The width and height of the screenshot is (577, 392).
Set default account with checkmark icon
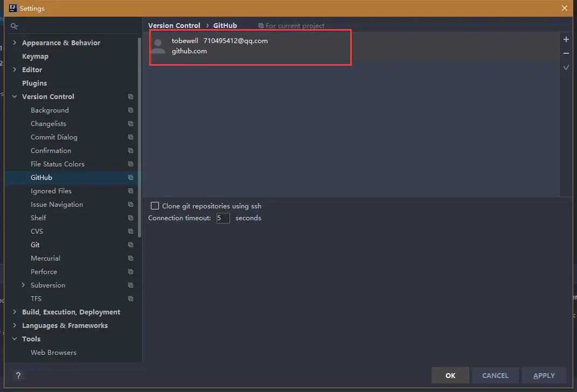click(x=566, y=67)
